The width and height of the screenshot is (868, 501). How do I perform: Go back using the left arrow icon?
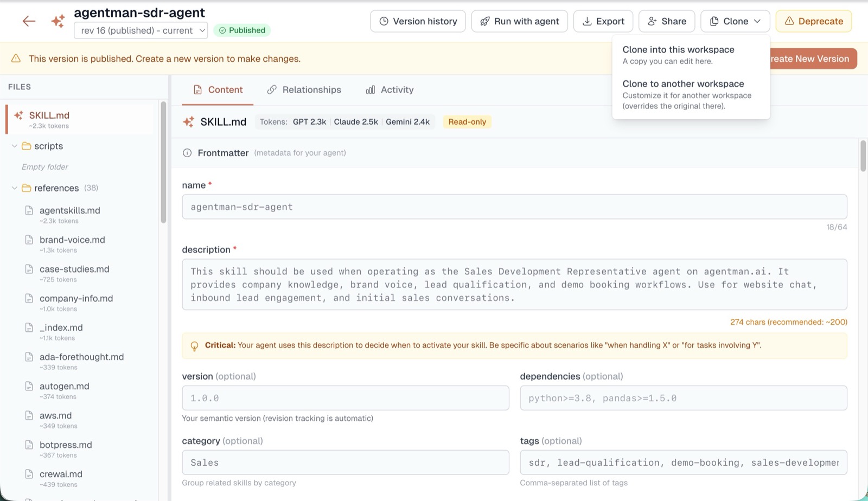click(x=29, y=21)
